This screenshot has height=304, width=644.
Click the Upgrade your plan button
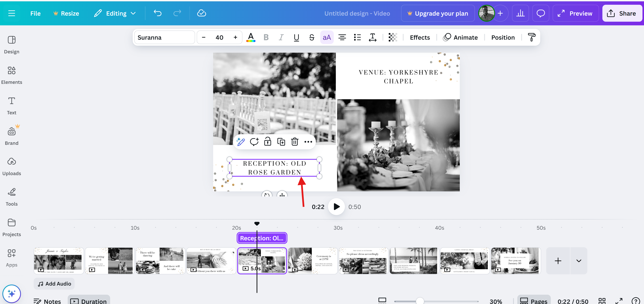click(438, 13)
